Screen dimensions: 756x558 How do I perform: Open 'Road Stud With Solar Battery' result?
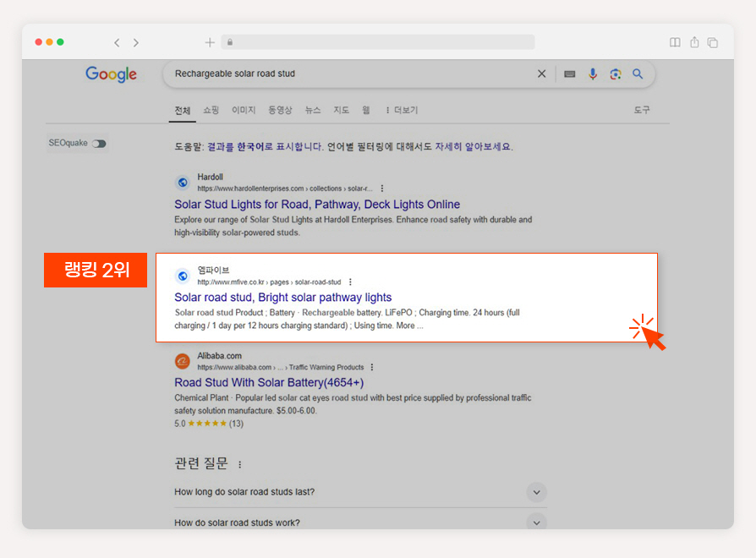tap(269, 383)
